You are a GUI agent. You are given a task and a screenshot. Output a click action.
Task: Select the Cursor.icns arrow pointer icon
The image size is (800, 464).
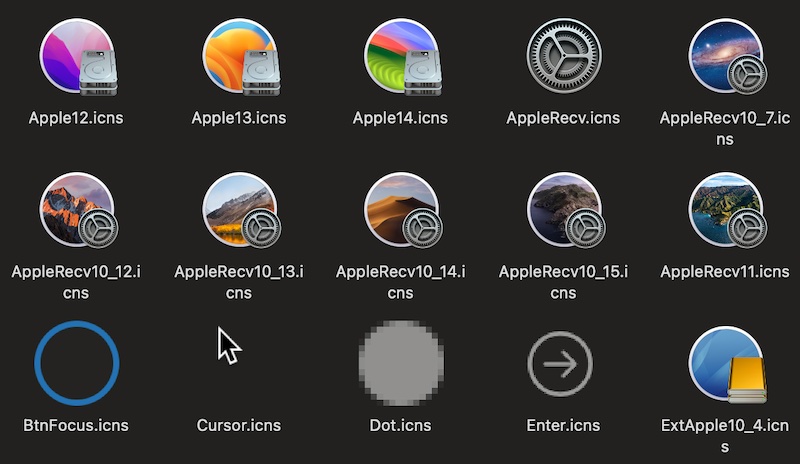coord(229,346)
